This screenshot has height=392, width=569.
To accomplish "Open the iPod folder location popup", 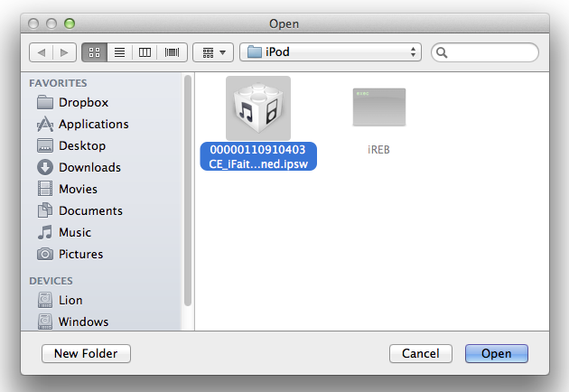I will click(331, 52).
